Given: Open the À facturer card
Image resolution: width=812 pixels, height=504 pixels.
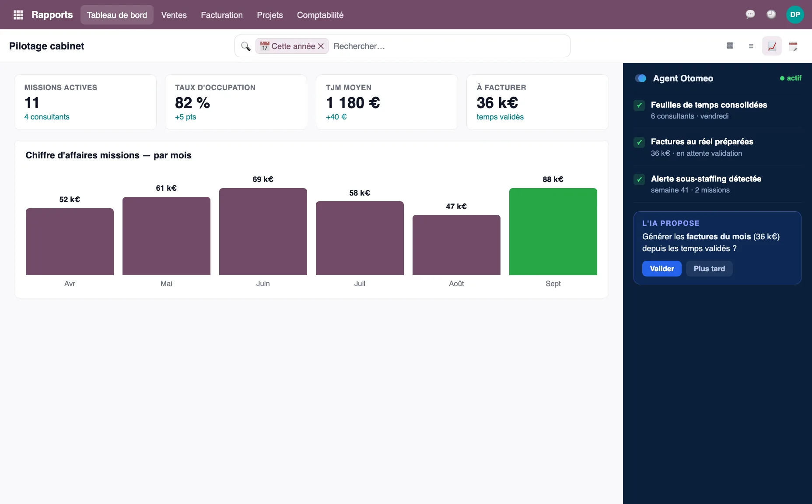Looking at the screenshot, I should tap(538, 102).
